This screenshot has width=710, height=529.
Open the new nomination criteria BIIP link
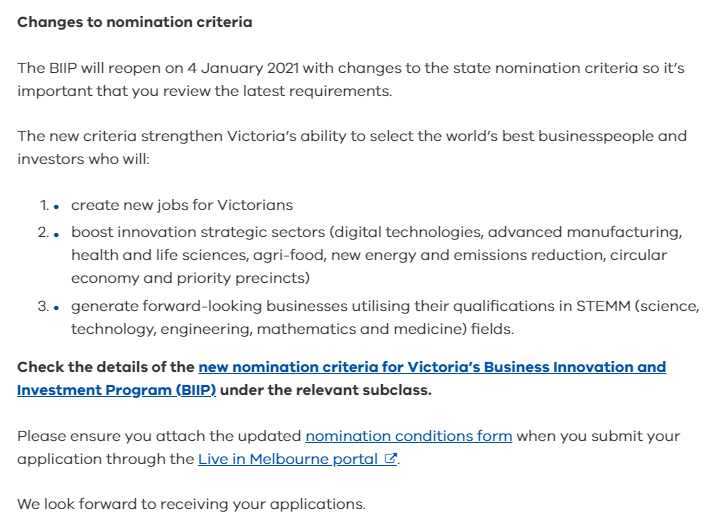point(432,368)
